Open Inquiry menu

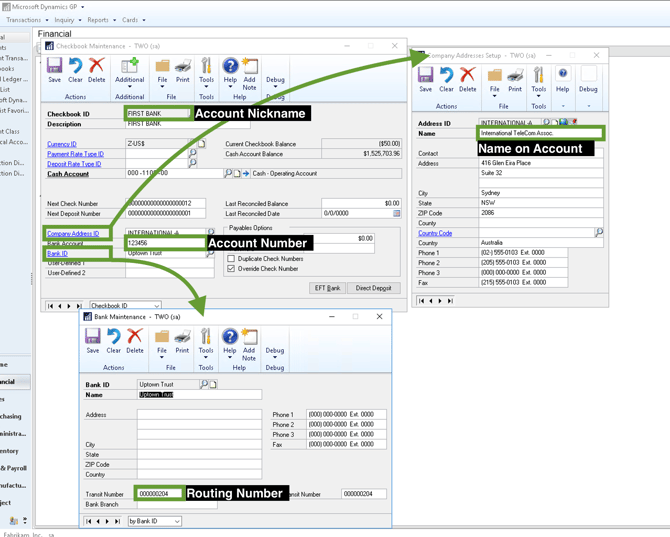[x=68, y=20]
